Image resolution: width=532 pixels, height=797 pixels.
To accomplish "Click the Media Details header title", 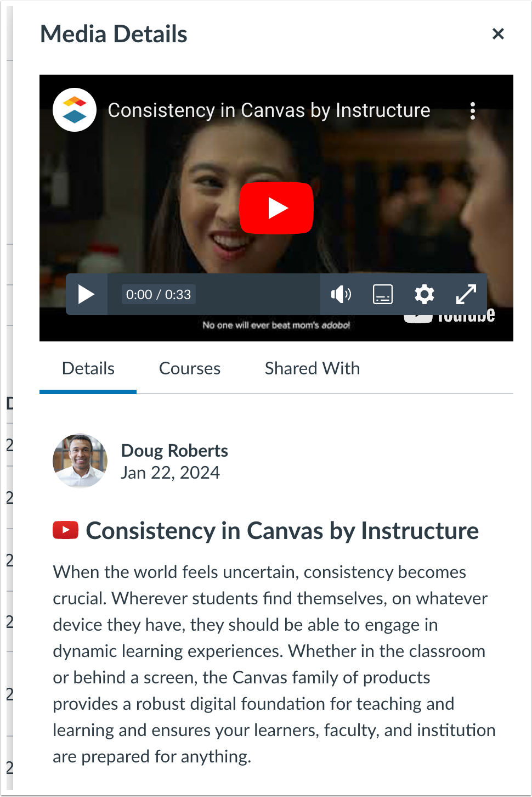I will (x=114, y=34).
